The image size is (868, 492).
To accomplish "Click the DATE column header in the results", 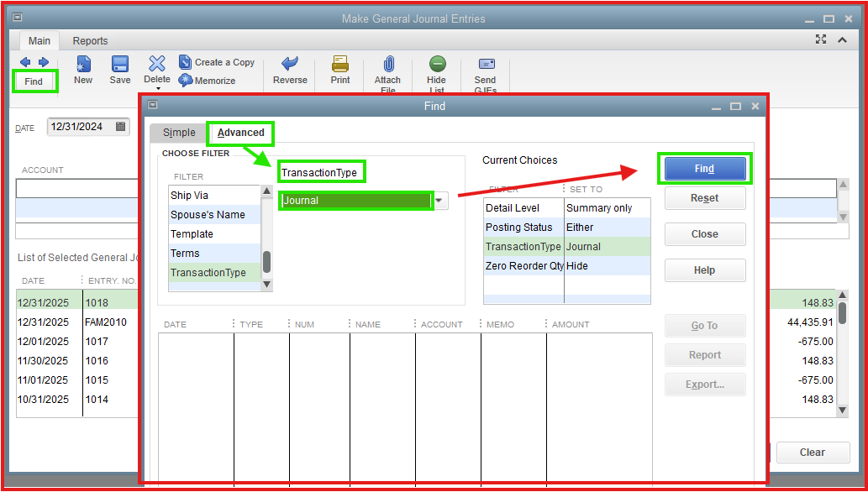I will pyautogui.click(x=175, y=324).
